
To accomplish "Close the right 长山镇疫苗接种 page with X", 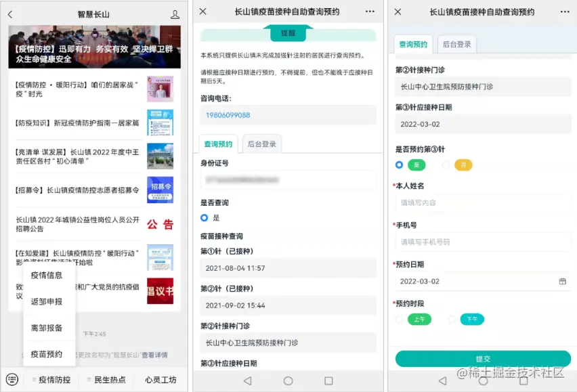I will coord(398,12).
